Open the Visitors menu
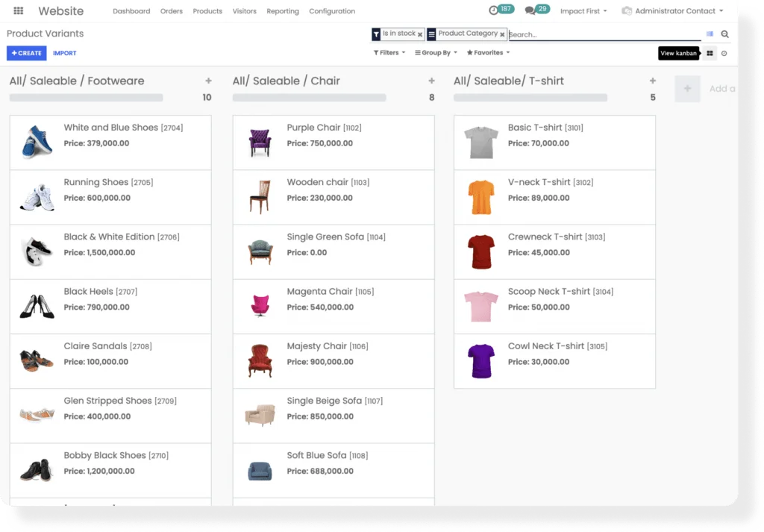This screenshot has height=532, width=764. (x=244, y=10)
